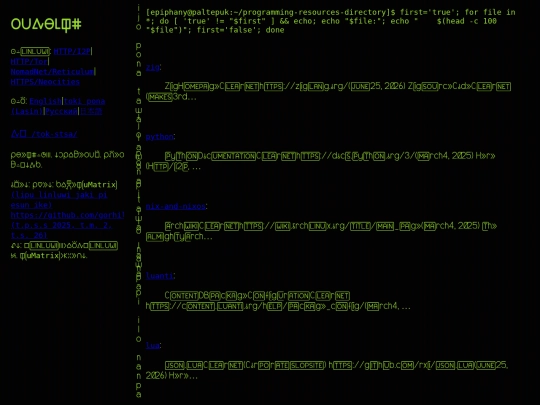Select the language link after Русский
Screen dimensions: 540x405
point(91,111)
